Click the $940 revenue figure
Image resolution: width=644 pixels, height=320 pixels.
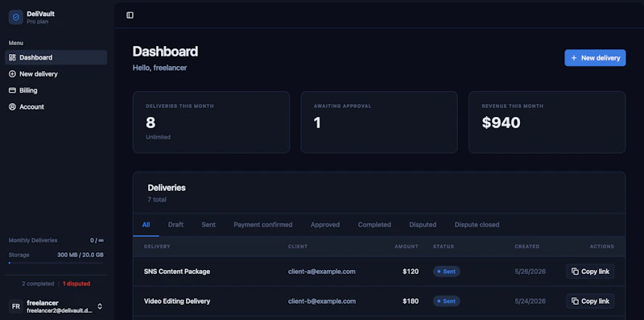501,123
